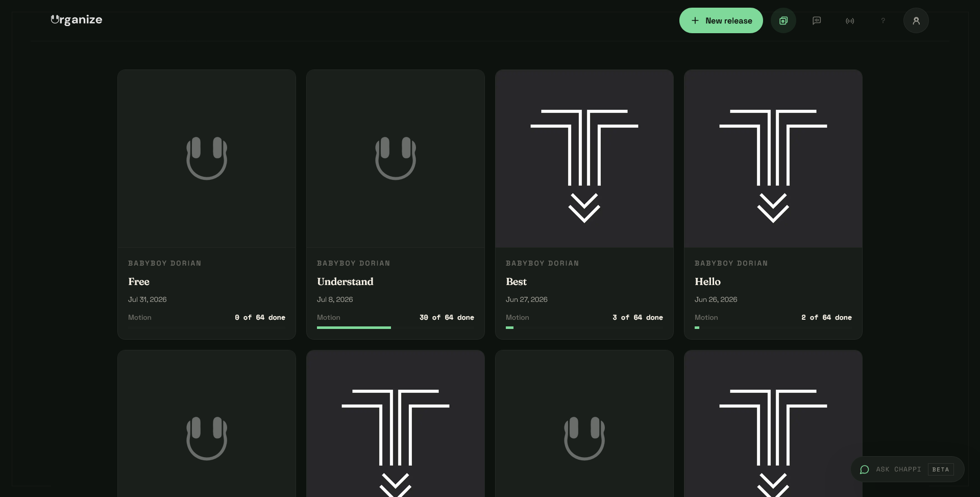This screenshot has height=497, width=980.
Task: Click '3 of 64 done' text
Action: pyautogui.click(x=638, y=317)
